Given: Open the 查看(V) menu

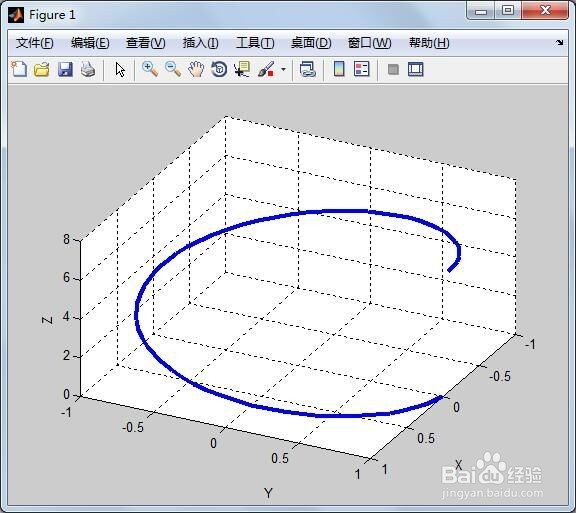Looking at the screenshot, I should 145,43.
